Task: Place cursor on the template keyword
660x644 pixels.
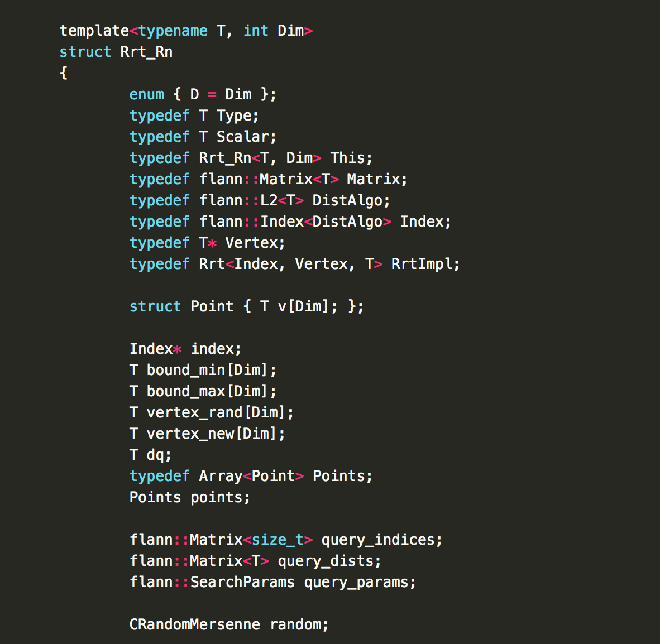Action: (x=94, y=31)
